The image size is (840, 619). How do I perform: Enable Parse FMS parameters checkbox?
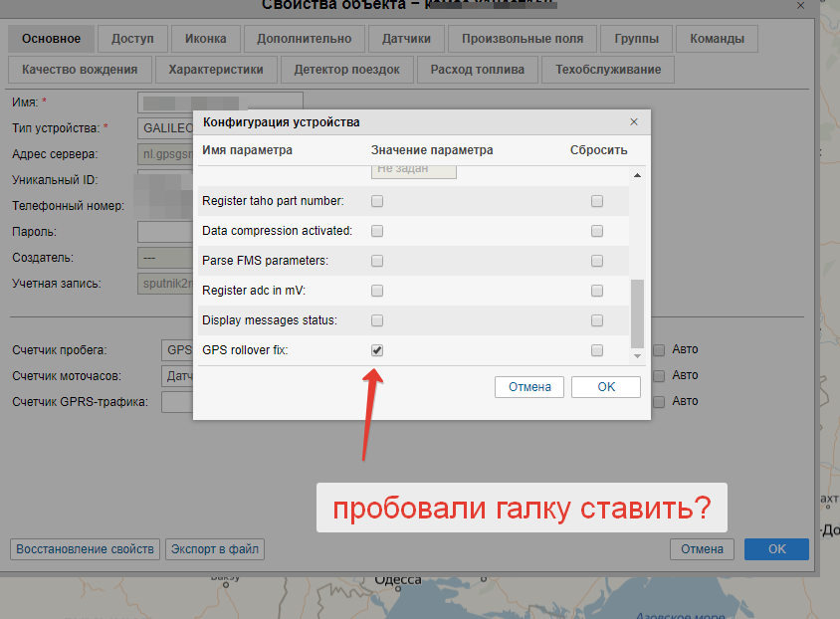click(377, 261)
